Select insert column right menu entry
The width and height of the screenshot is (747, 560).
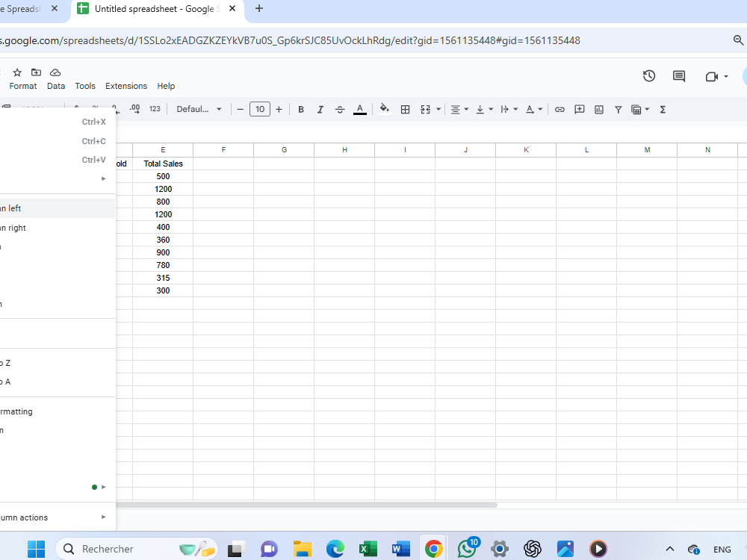click(x=58, y=228)
